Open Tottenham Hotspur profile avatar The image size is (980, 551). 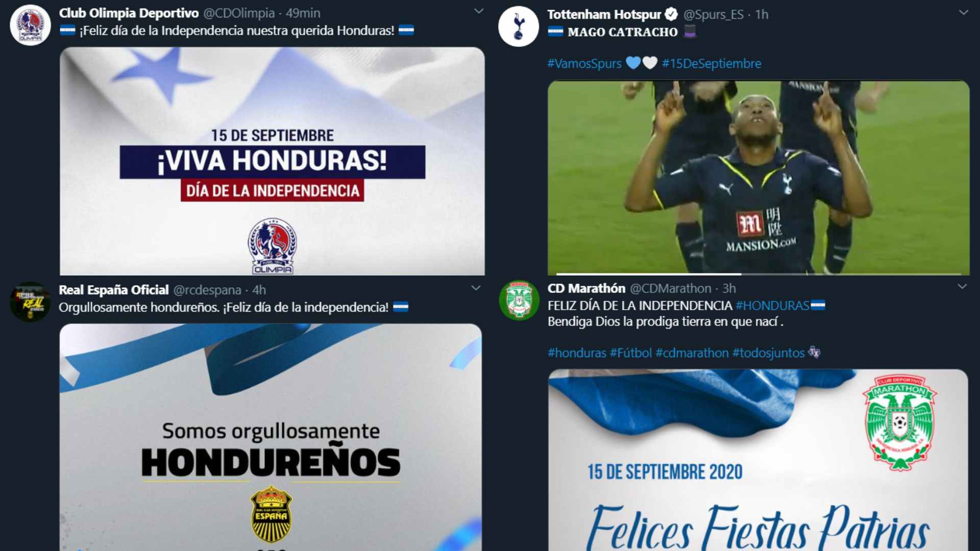click(519, 27)
